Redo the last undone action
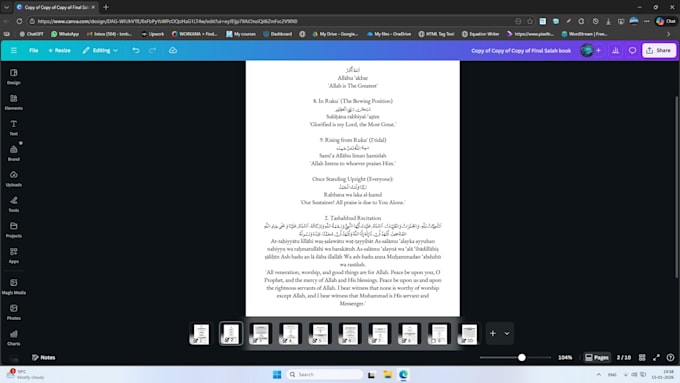 pyautogui.click(x=152, y=50)
